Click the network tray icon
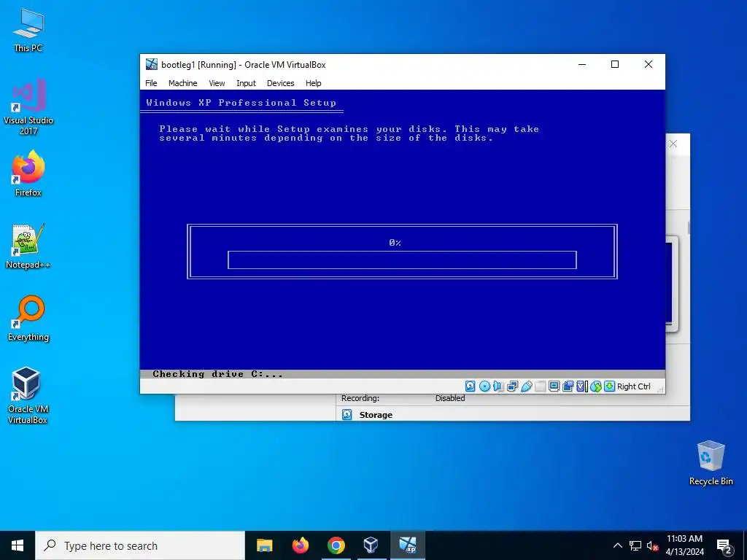 click(635, 545)
